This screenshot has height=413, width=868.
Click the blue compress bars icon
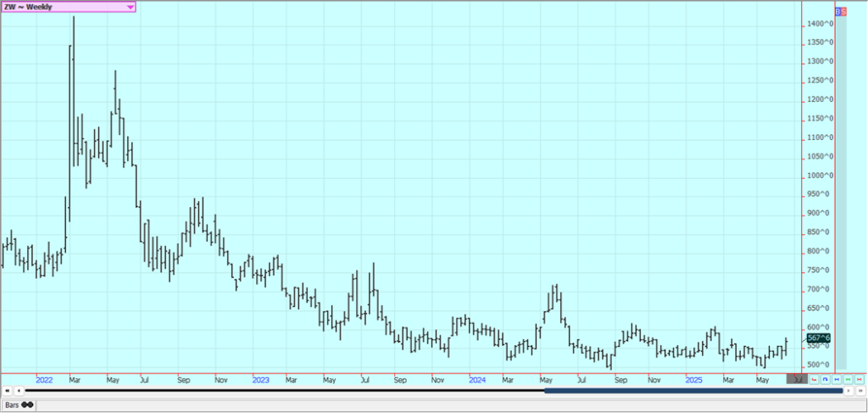(837, 379)
